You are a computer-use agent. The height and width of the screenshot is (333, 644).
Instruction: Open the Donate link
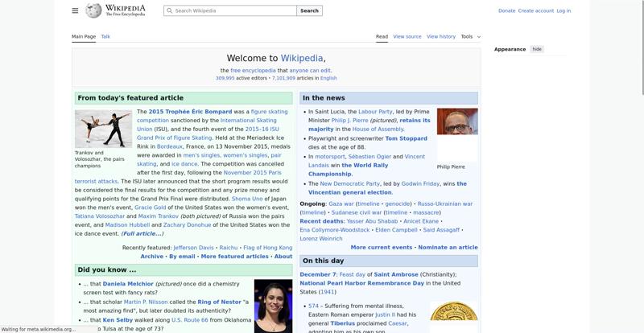(x=506, y=10)
